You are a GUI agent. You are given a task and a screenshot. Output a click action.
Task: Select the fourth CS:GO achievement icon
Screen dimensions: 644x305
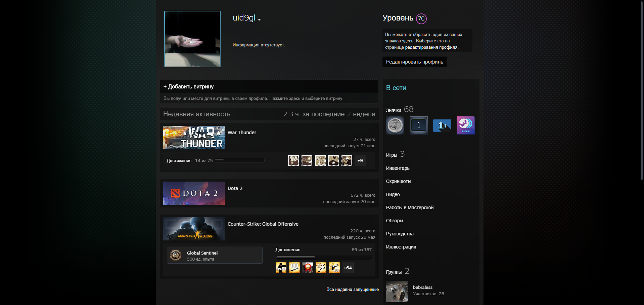coord(321,268)
